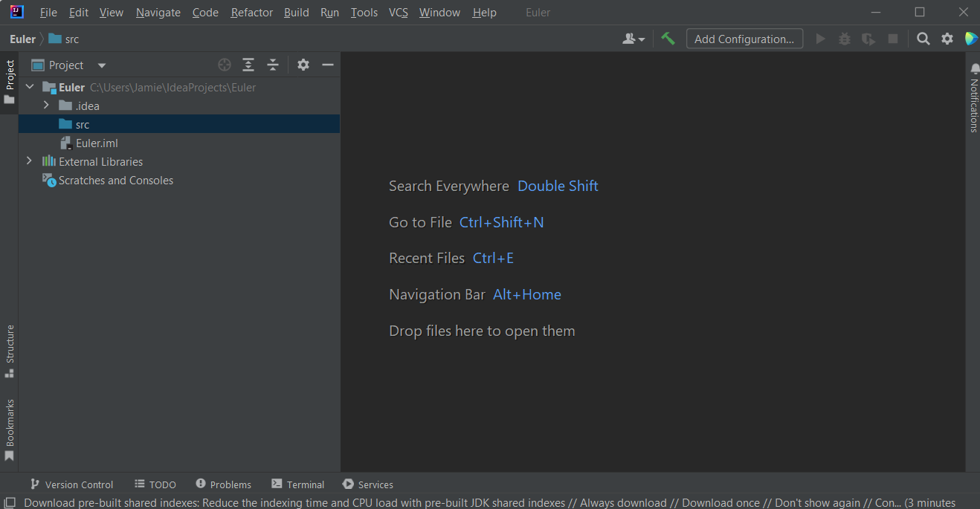Viewport: 980px width, 509px height.
Task: Collapse the Euler project root node
Action: pyautogui.click(x=30, y=87)
